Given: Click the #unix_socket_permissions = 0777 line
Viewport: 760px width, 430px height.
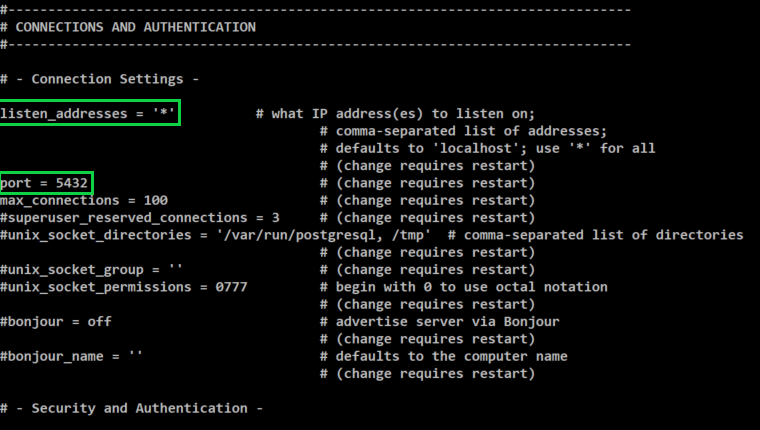Looking at the screenshot, I should coord(124,287).
